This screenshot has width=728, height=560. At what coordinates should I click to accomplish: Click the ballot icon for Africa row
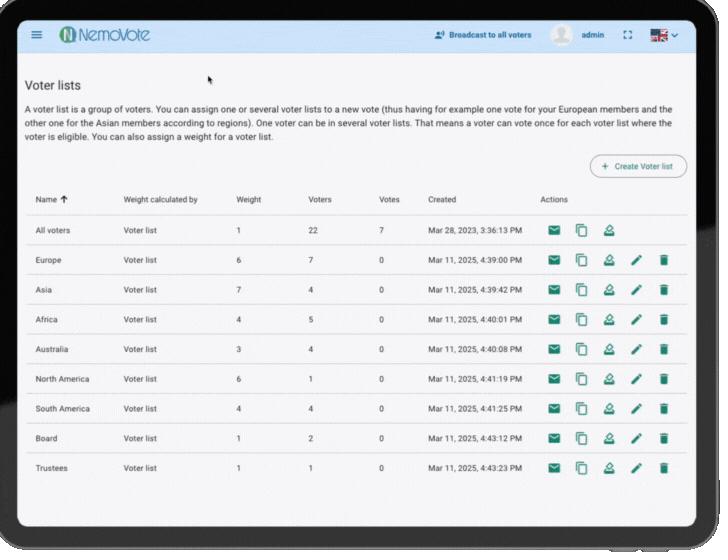pyautogui.click(x=609, y=320)
